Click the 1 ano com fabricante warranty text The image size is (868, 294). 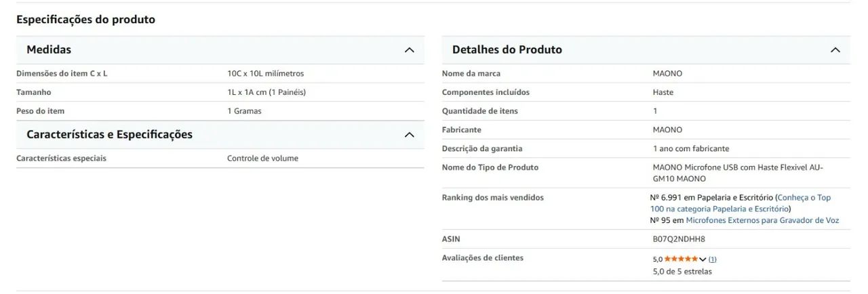pos(691,148)
